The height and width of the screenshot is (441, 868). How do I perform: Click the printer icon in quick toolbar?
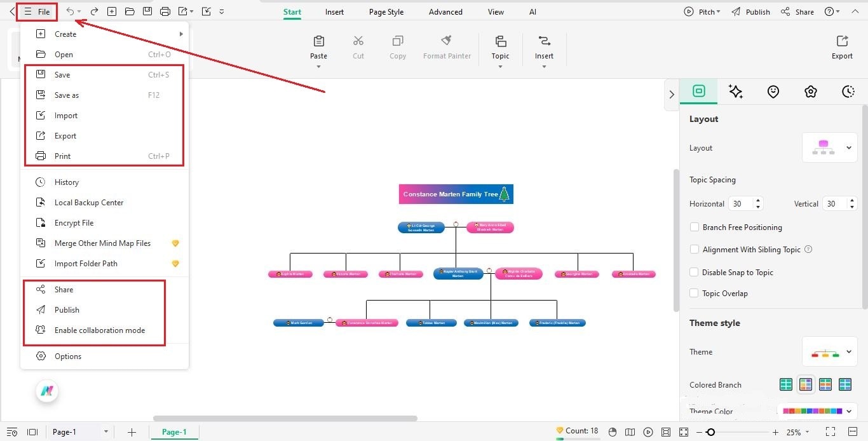[165, 11]
